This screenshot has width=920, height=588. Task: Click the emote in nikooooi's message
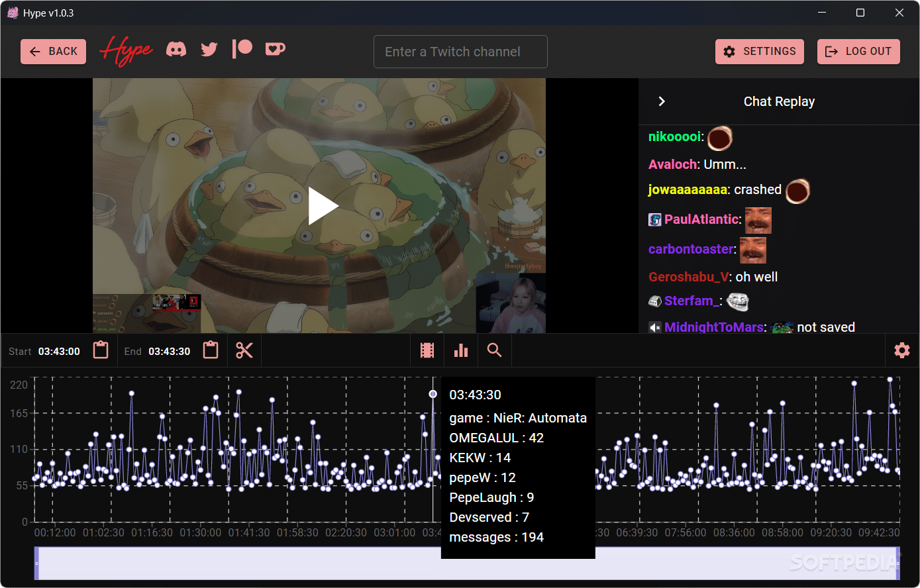(719, 138)
